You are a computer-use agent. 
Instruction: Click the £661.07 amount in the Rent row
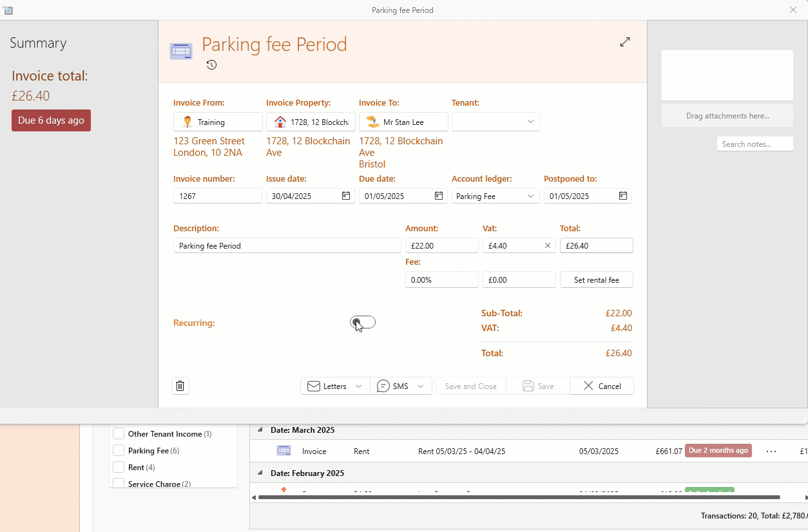[669, 451]
